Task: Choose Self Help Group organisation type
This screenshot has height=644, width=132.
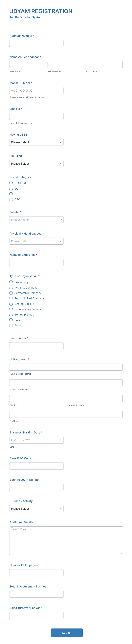Action: tap(11, 315)
